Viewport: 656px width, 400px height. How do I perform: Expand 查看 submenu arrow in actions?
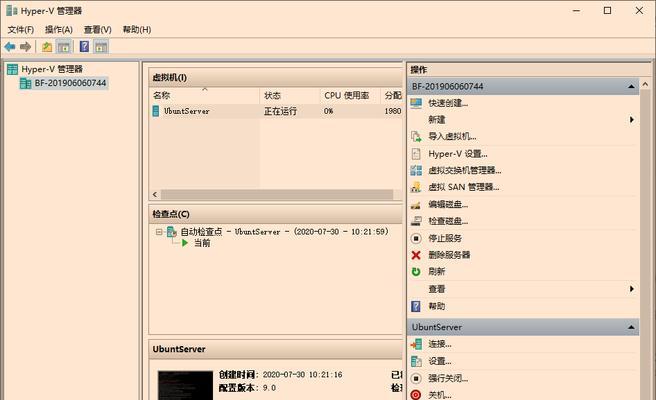632,289
